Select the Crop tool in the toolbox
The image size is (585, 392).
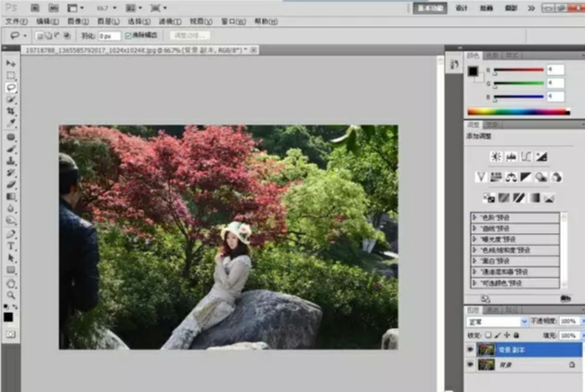[11, 111]
